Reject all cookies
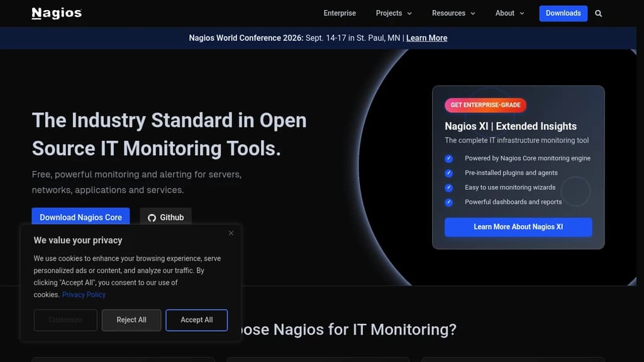Viewport: 644px width, 362px height. tap(131, 320)
